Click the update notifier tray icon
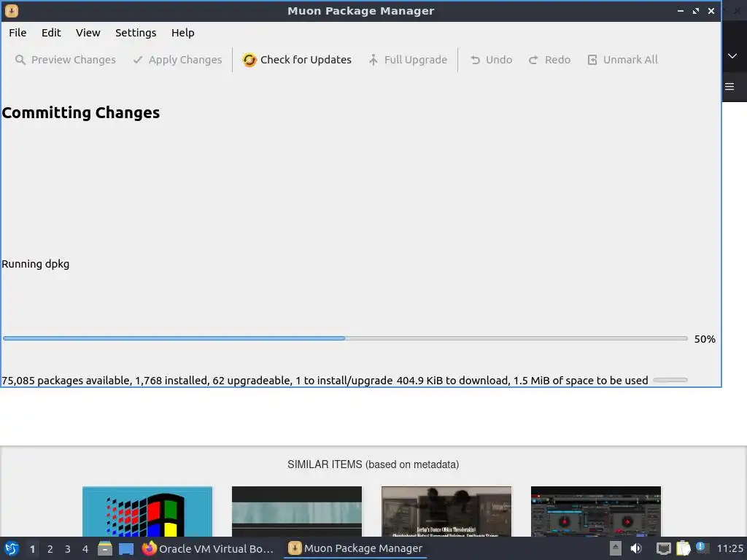Viewport: 747px width, 560px height. [x=701, y=548]
